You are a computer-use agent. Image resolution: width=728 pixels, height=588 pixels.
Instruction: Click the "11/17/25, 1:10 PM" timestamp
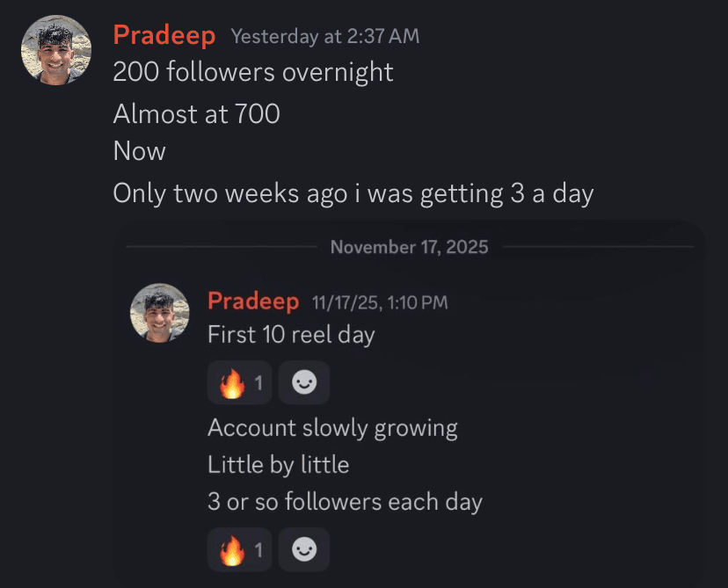380,302
